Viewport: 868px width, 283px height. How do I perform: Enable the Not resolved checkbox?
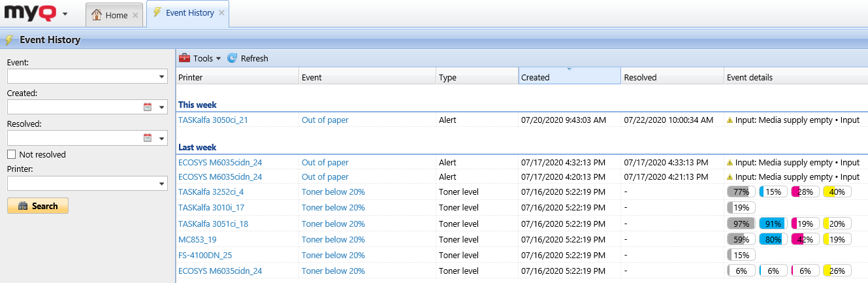click(x=11, y=155)
